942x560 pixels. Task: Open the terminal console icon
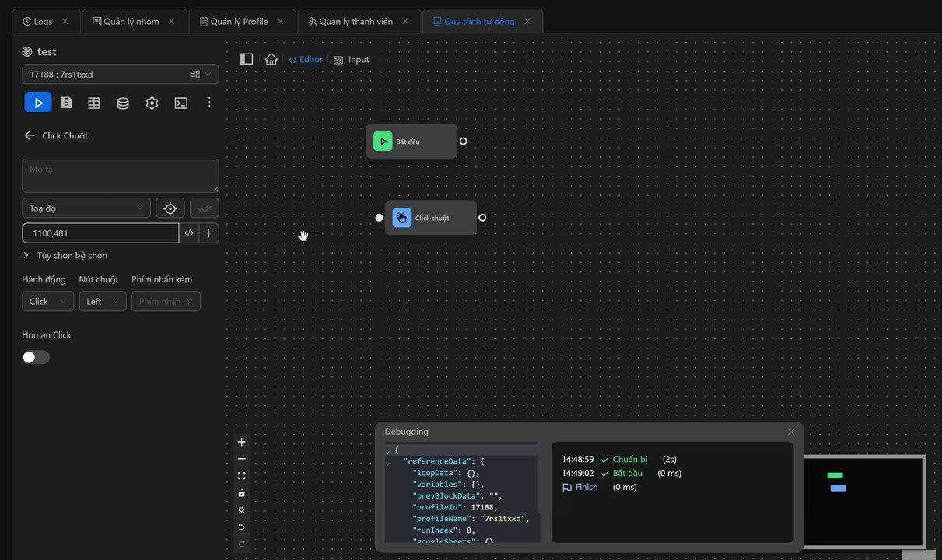[181, 103]
